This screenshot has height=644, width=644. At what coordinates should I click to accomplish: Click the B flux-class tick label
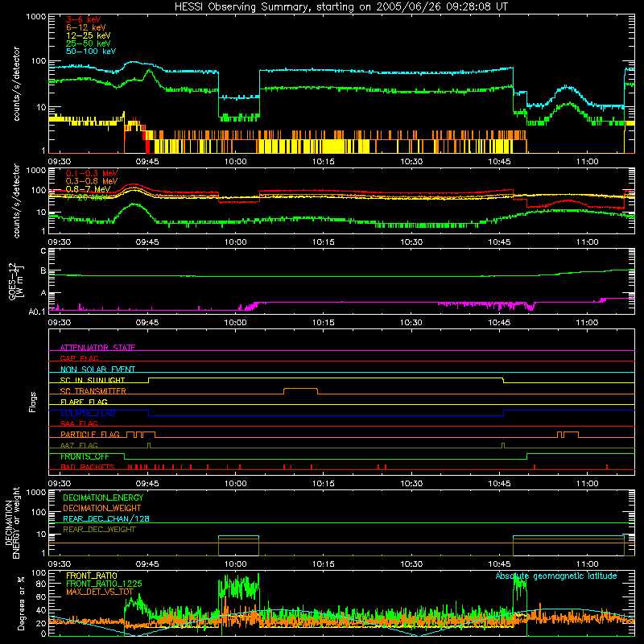43,270
